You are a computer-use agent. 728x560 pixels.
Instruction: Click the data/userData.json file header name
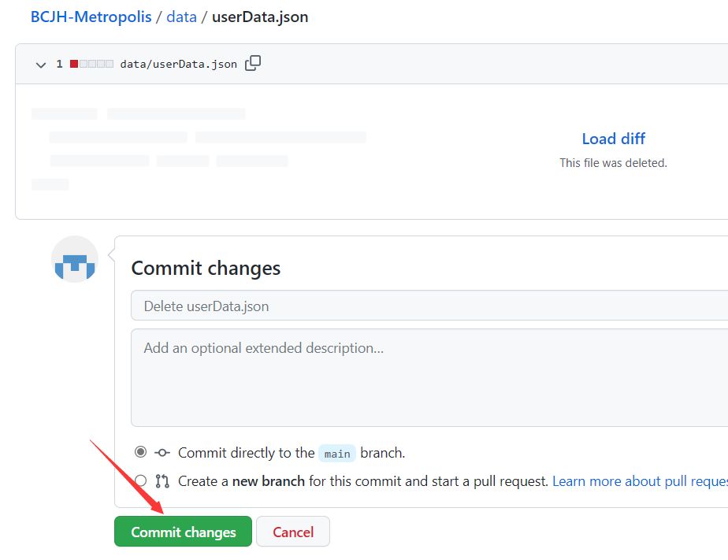click(178, 64)
